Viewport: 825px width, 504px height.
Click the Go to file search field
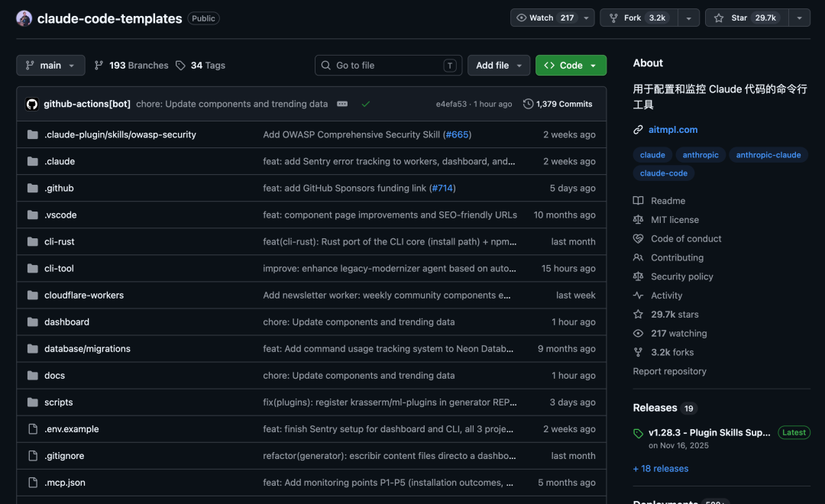pos(388,66)
